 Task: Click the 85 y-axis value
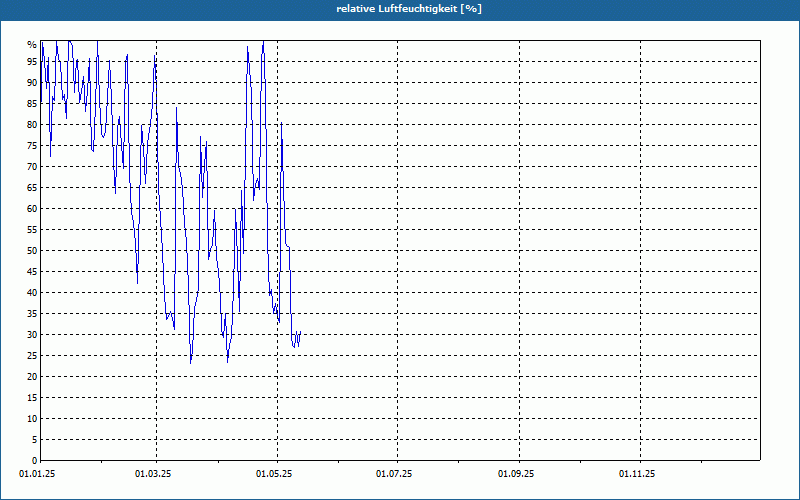click(32, 104)
